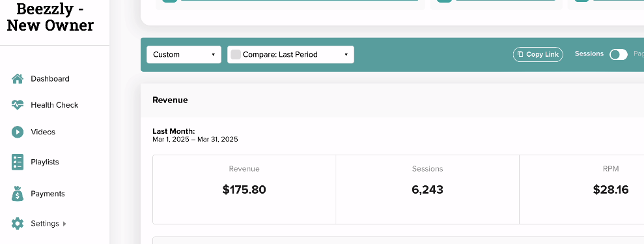Select the Playlists list icon
Screen dimensions: 644x244
click(17, 162)
